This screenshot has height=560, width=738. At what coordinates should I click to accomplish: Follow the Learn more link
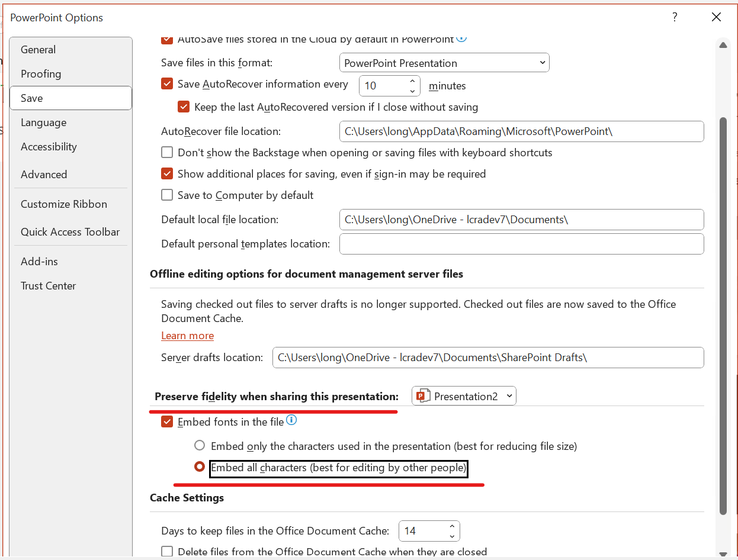187,336
